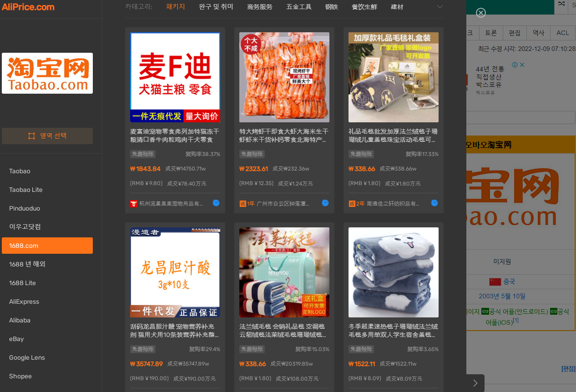Screen dimensions: 576x392
Task: Click the 2年 badge on 南通佳之轩 seller
Action: coord(357,204)
